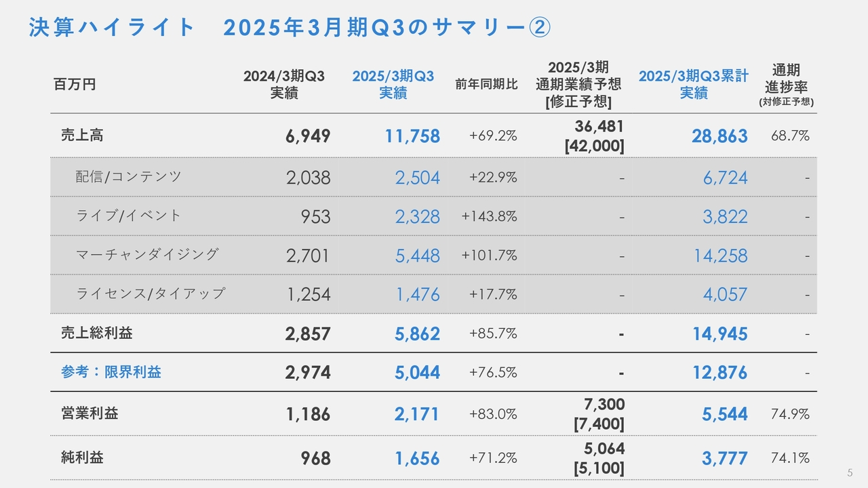The height and width of the screenshot is (488, 868).
Task: Select the 売上高 row label
Action: click(82, 135)
